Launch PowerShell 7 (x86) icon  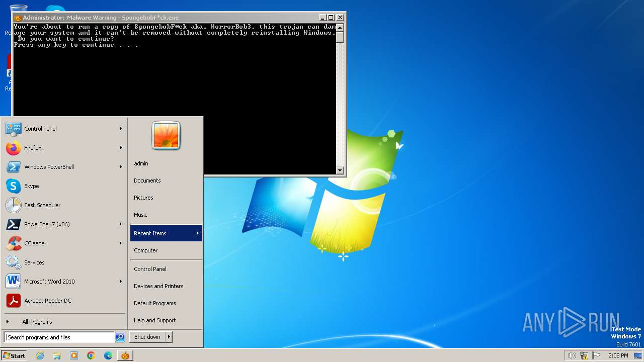click(13, 224)
